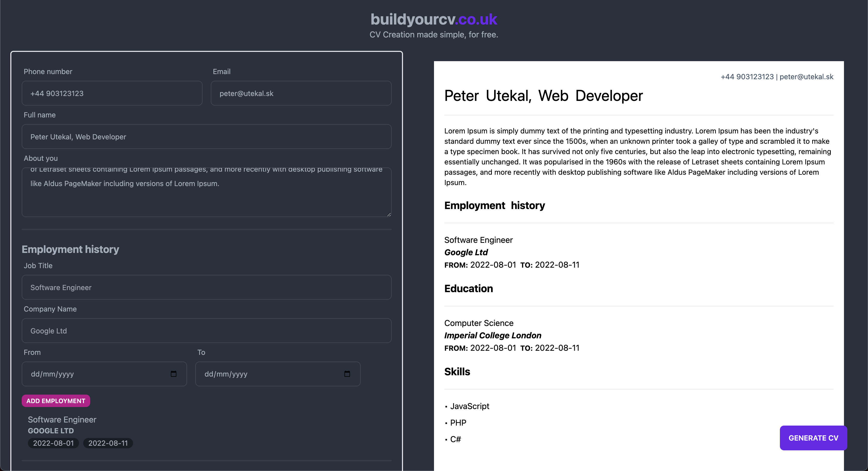Click the GOOGLE LTD entry in employment list
The height and width of the screenshot is (471, 868).
pyautogui.click(x=51, y=430)
